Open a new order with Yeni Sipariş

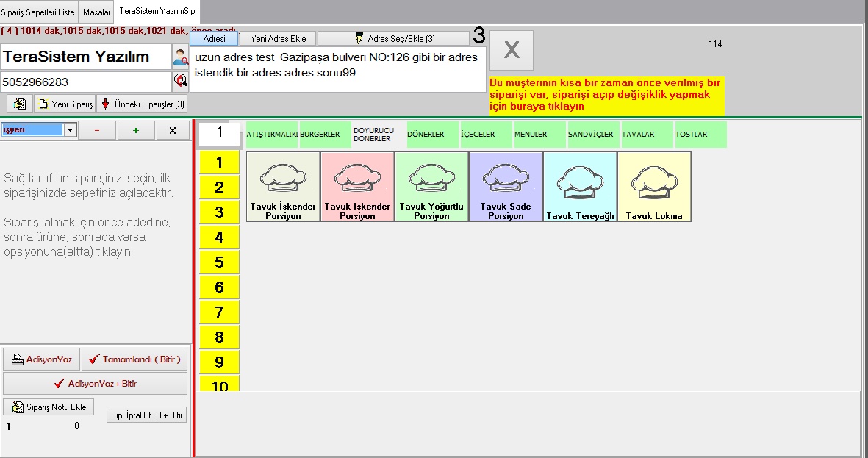click(x=65, y=104)
